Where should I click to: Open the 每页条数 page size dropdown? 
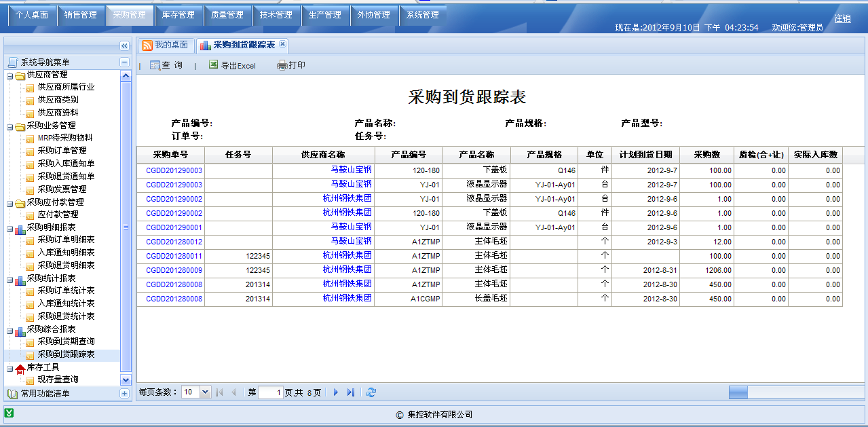[x=205, y=392]
